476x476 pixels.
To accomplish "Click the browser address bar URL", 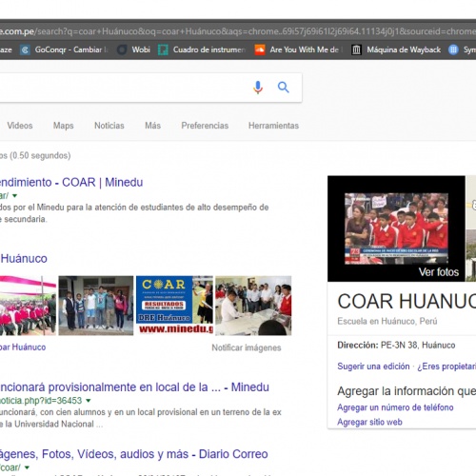I will pos(238,31).
